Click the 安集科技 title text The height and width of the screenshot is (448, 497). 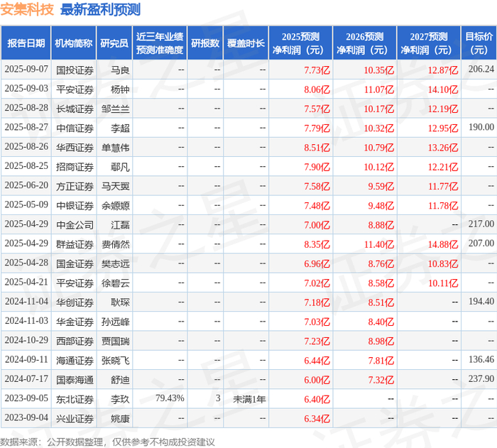click(x=27, y=9)
